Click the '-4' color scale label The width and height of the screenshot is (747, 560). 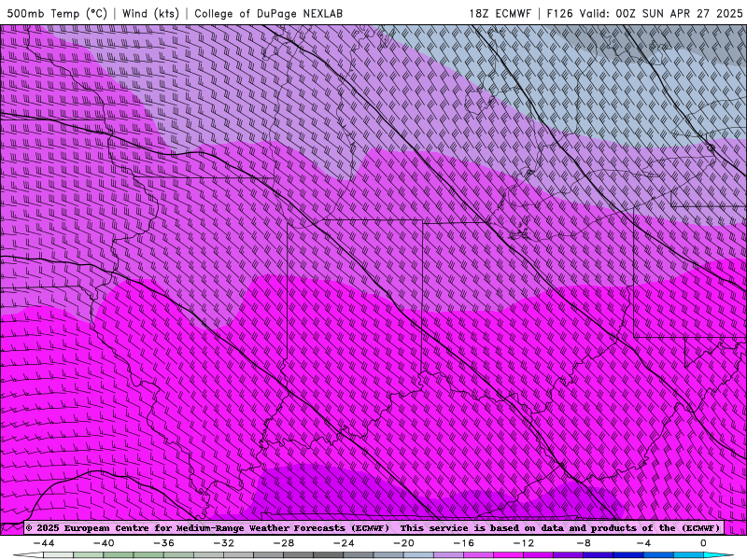(643, 543)
